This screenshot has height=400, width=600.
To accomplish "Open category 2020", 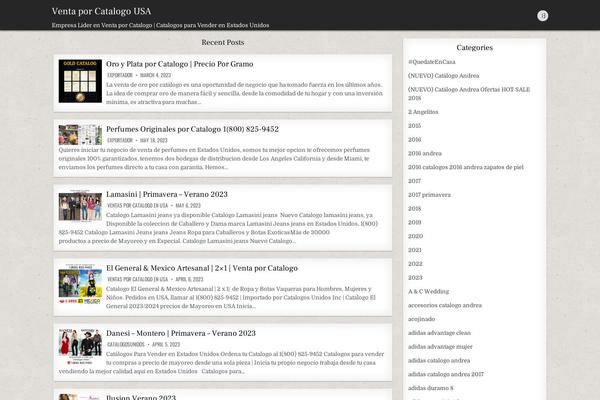I will (415, 236).
